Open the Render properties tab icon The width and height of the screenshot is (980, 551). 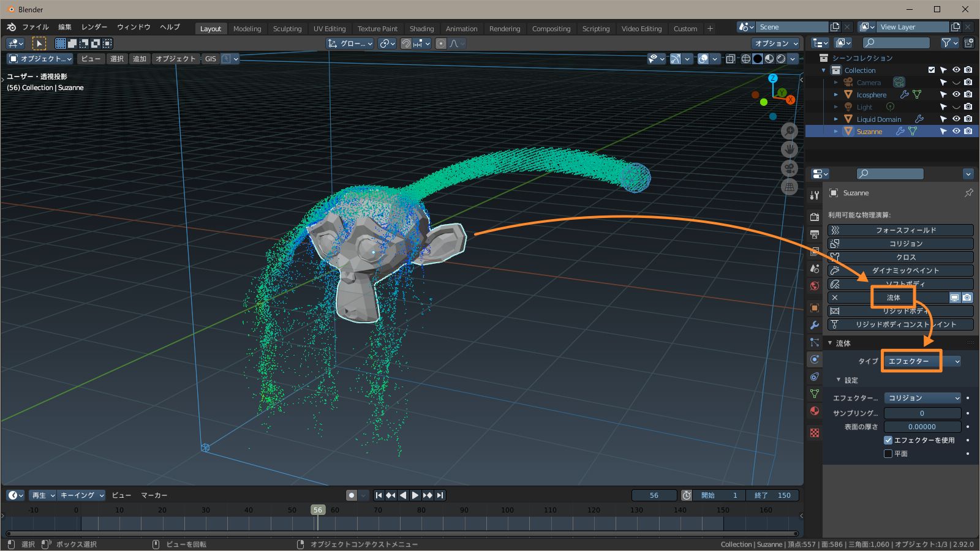(814, 217)
